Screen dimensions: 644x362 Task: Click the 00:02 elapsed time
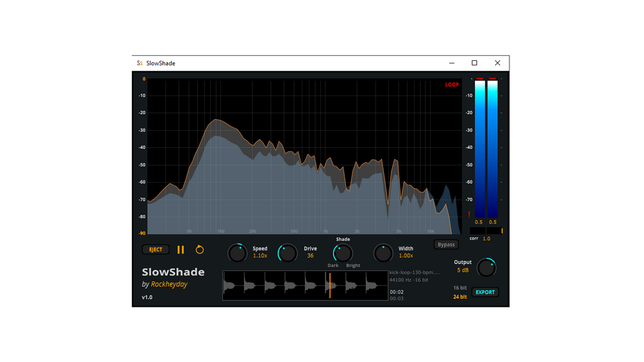click(x=397, y=292)
